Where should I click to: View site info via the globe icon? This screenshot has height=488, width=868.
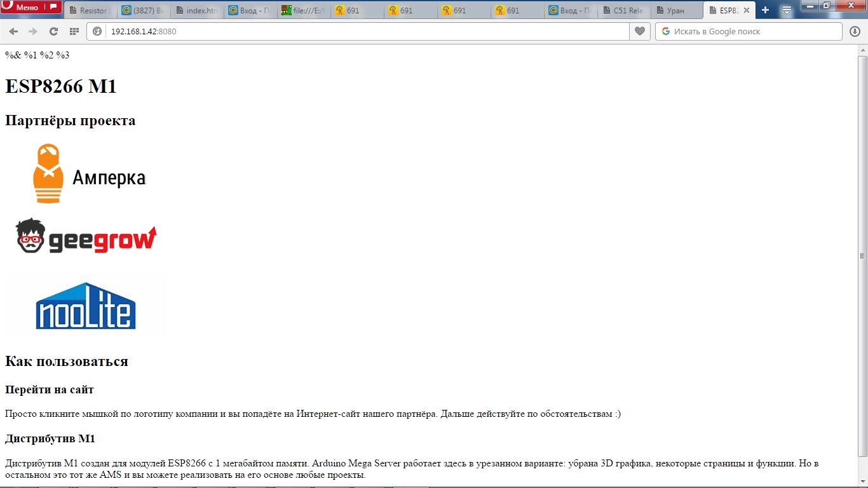pos(97,31)
